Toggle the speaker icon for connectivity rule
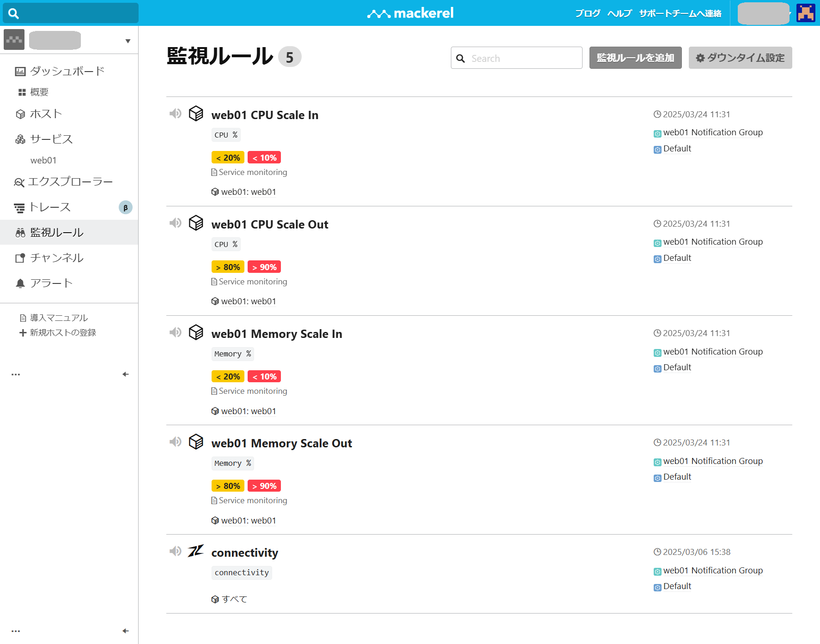820x644 pixels. (175, 551)
